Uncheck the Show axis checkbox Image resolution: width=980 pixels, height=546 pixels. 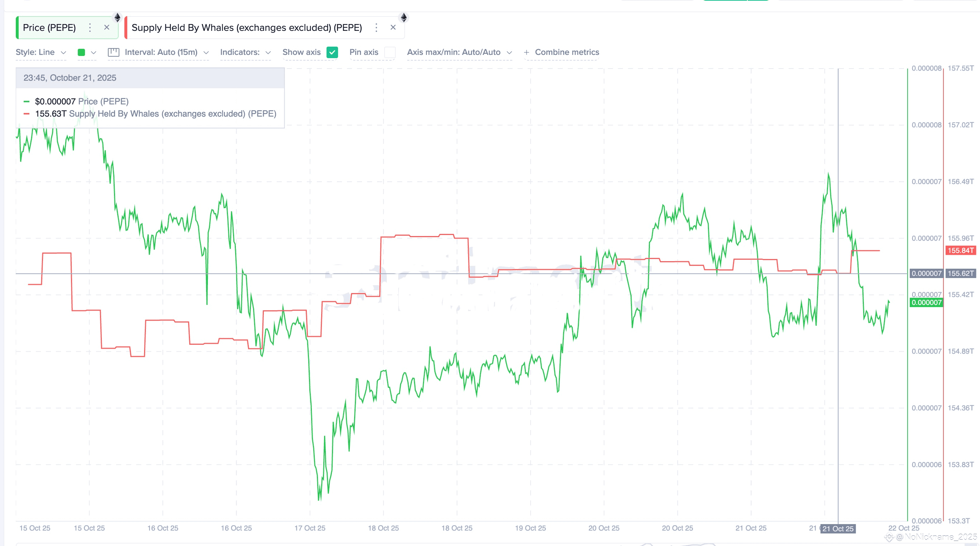click(x=332, y=52)
